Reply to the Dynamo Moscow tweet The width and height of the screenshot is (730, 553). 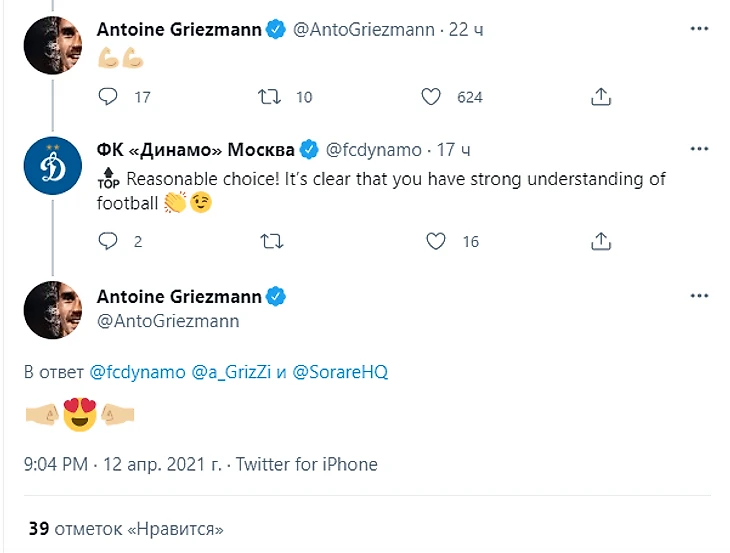point(110,241)
